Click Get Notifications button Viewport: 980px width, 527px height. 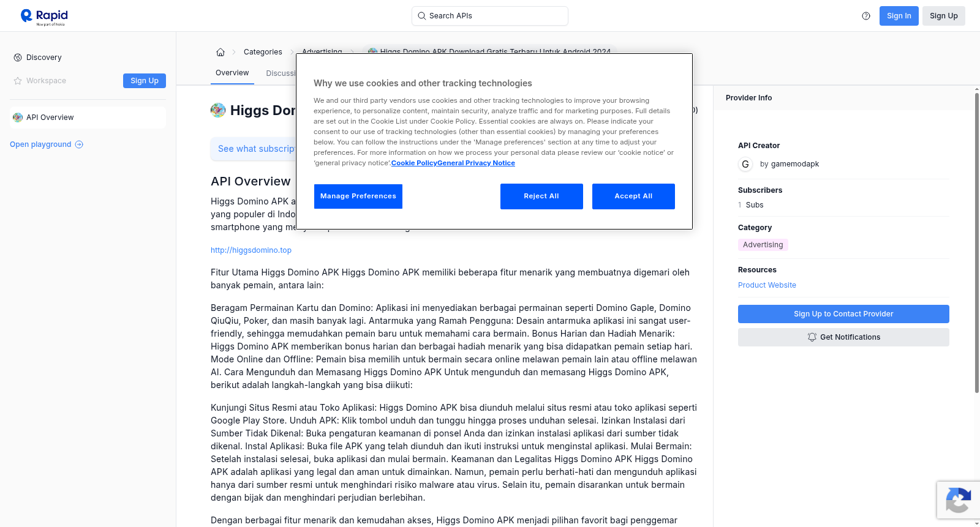tap(843, 337)
